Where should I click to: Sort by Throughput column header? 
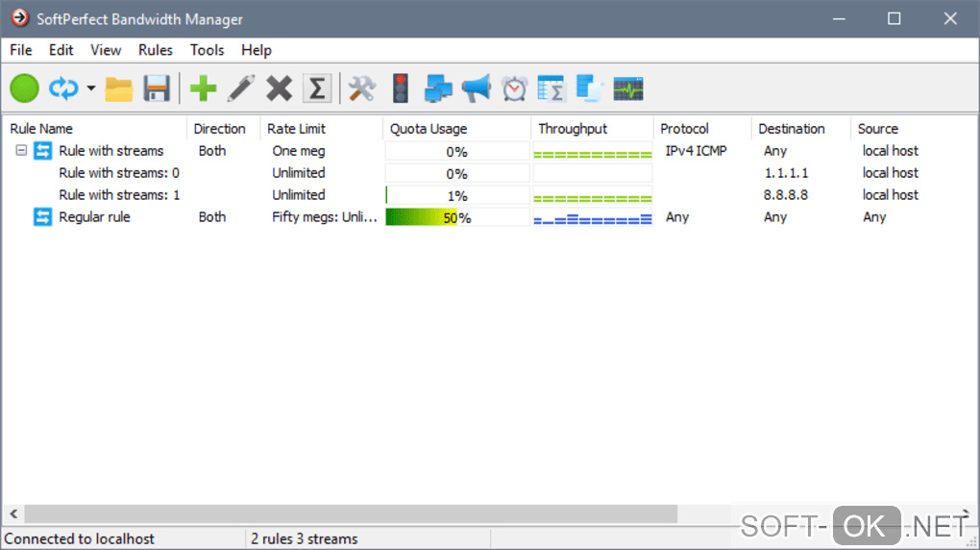pyautogui.click(x=592, y=128)
